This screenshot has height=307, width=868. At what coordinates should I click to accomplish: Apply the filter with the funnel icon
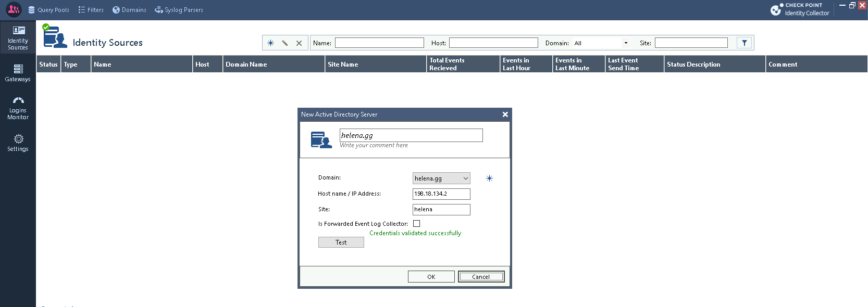point(744,43)
